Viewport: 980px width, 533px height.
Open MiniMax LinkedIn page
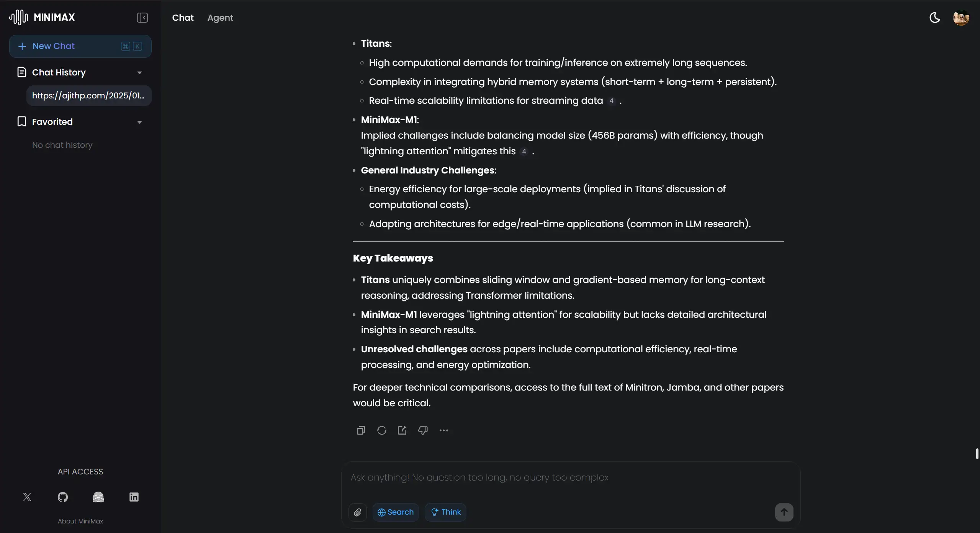pyautogui.click(x=134, y=497)
